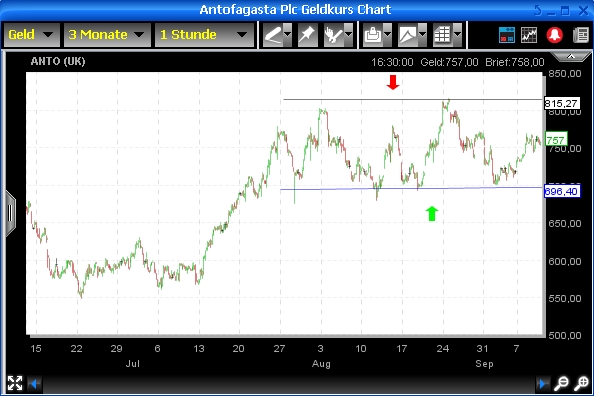Viewport: 594px width, 396px height.
Task: Expand the grid options dropdown arrow
Action: click(x=458, y=35)
